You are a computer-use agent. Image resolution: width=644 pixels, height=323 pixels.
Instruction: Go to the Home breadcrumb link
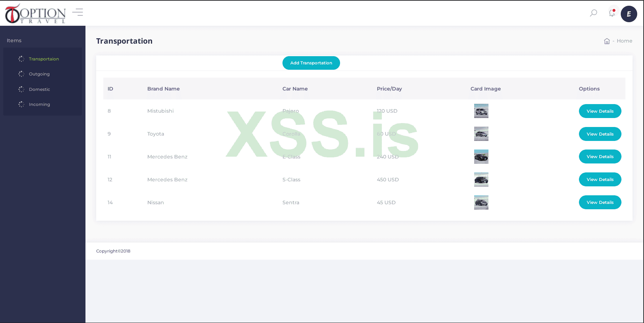624,41
